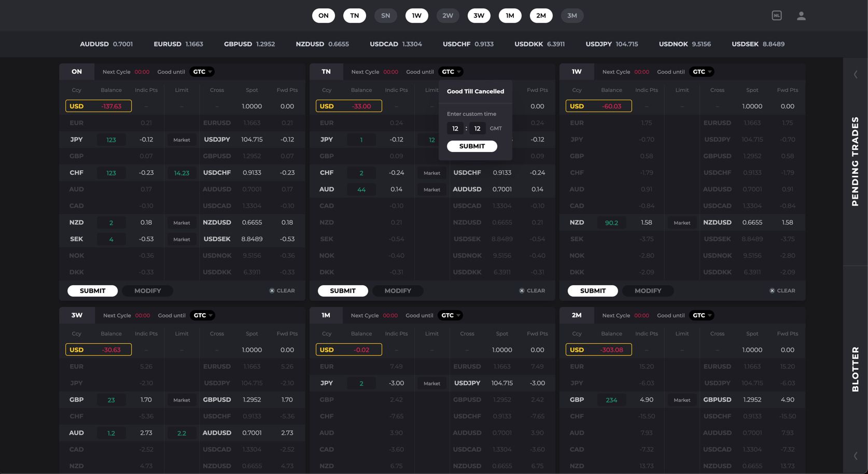Click the GBP balance 23 in 3W panel
Image resolution: width=868 pixels, height=474 pixels.
click(x=111, y=400)
